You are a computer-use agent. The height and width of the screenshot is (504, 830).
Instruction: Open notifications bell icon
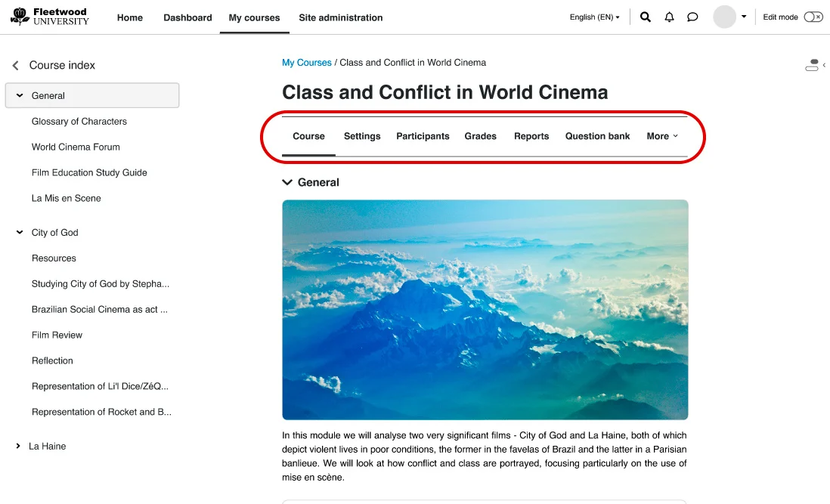[669, 17]
